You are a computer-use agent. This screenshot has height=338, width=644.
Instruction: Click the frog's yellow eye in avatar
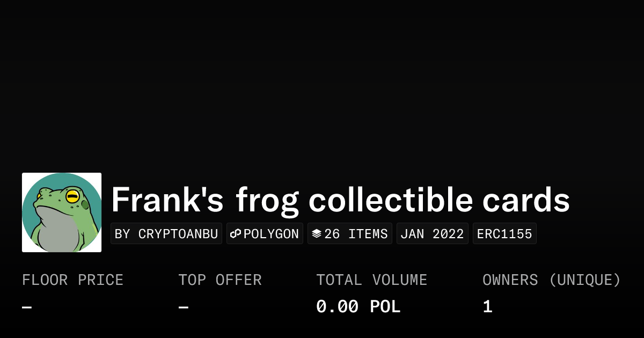click(x=72, y=196)
